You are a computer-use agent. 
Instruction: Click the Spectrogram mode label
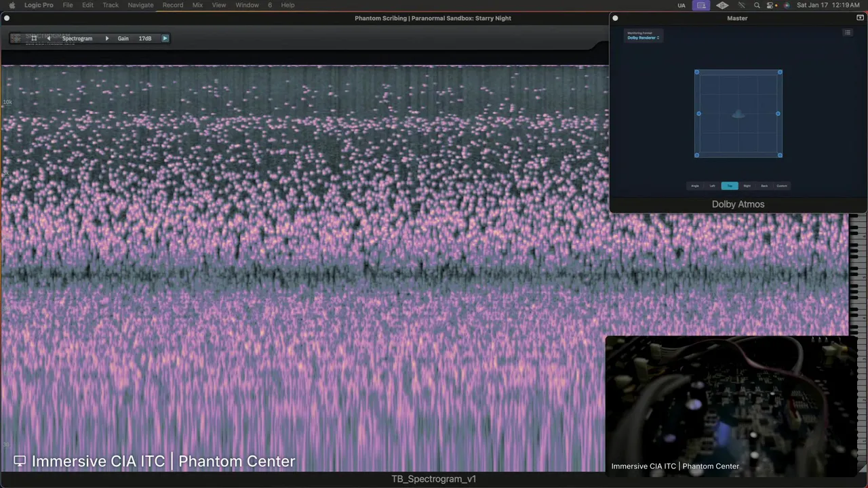pyautogui.click(x=77, y=39)
